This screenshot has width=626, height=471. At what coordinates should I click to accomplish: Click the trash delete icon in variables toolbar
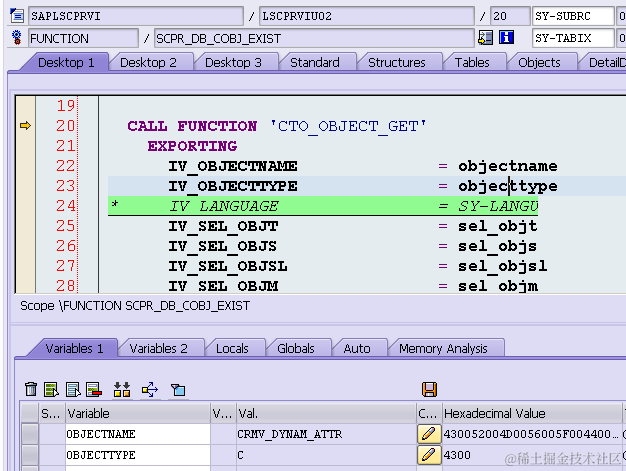point(31,389)
